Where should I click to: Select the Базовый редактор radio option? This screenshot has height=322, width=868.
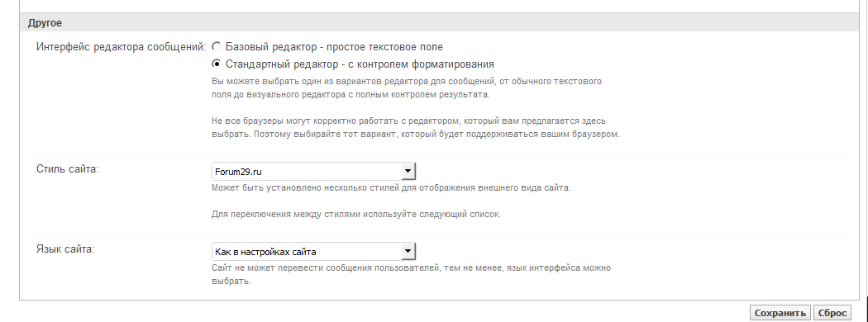[217, 47]
